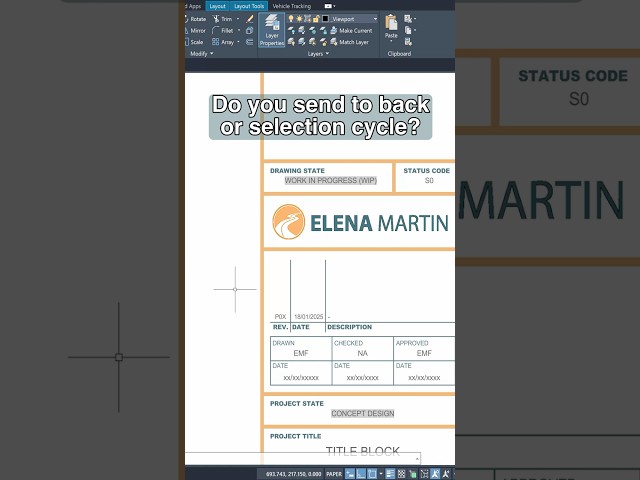Click the selection cycling status icon
This screenshot has height=480, width=640.
tap(413, 474)
